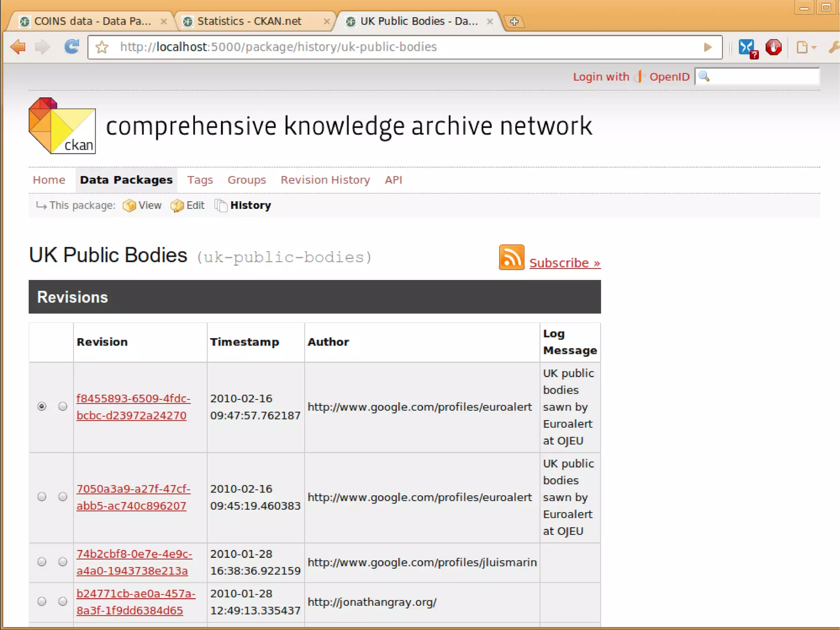Click the OpenID logo icon
Screen dimensions: 840x630
pos(639,77)
